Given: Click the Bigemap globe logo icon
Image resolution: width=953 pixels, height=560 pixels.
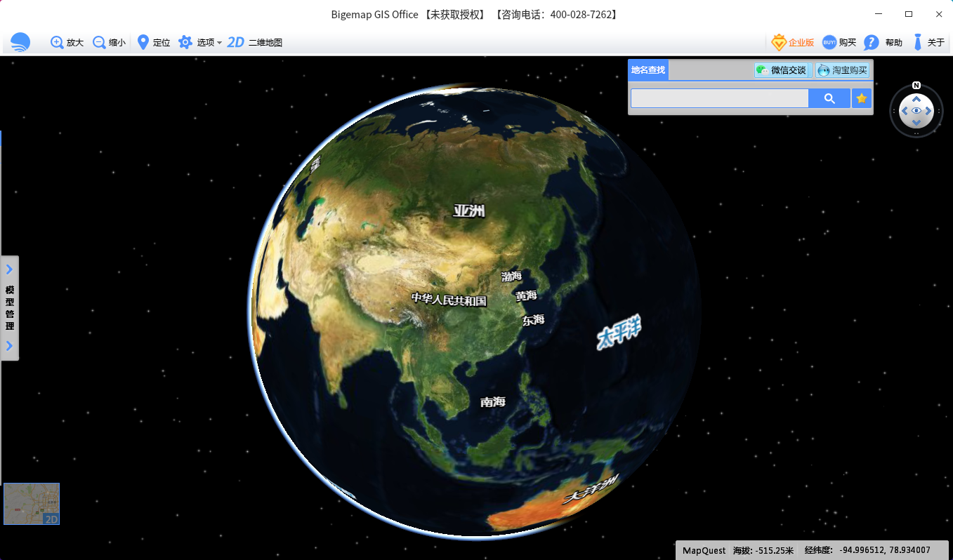Looking at the screenshot, I should coord(20,42).
